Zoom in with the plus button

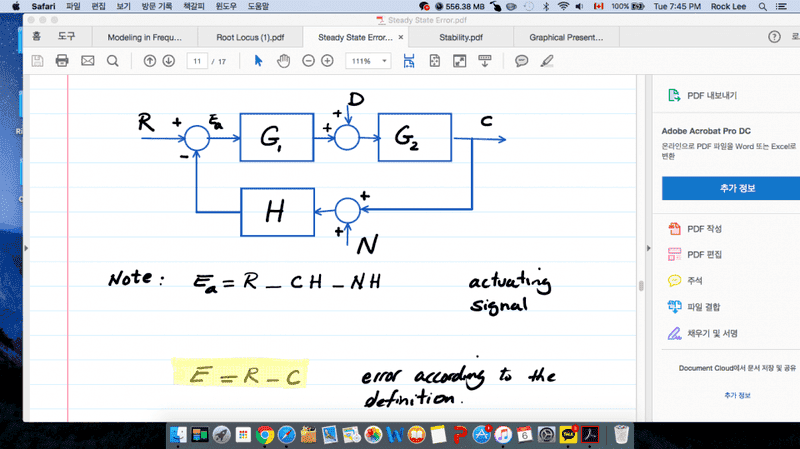pos(327,61)
